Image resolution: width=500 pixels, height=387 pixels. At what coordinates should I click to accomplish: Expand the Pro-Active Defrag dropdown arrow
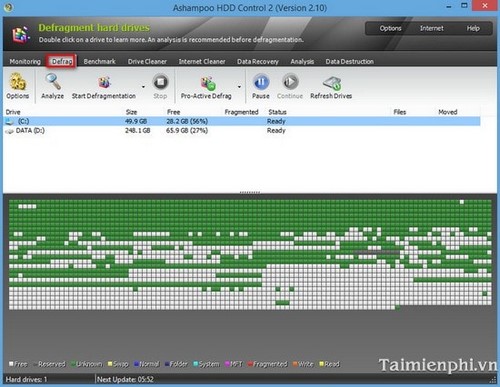point(239,87)
